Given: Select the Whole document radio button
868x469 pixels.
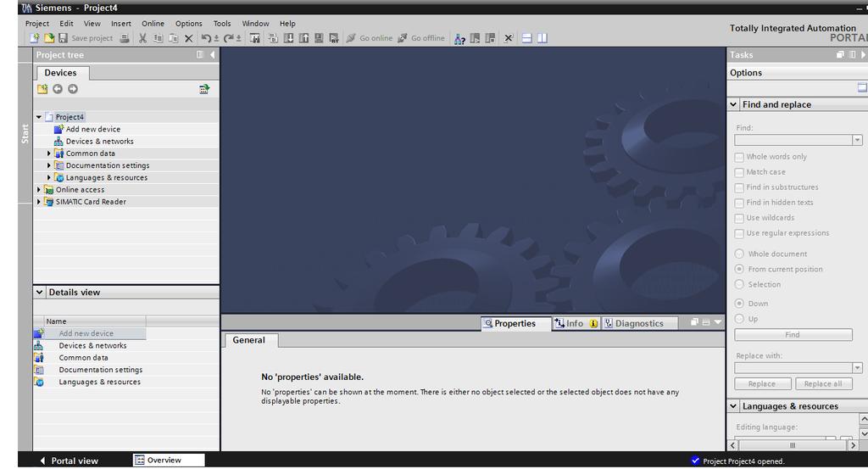Looking at the screenshot, I should click(x=739, y=254).
